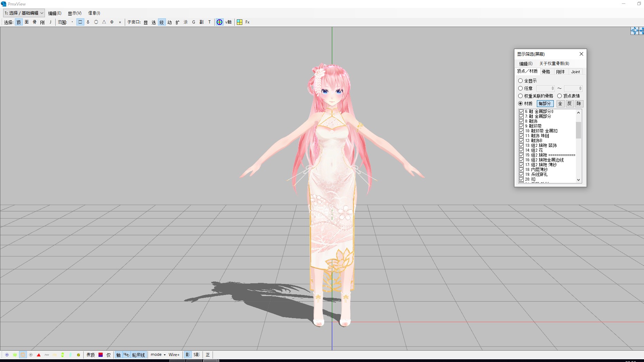Open the mode dropdown in bottom toolbar
The image size is (644, 362).
[x=158, y=355]
